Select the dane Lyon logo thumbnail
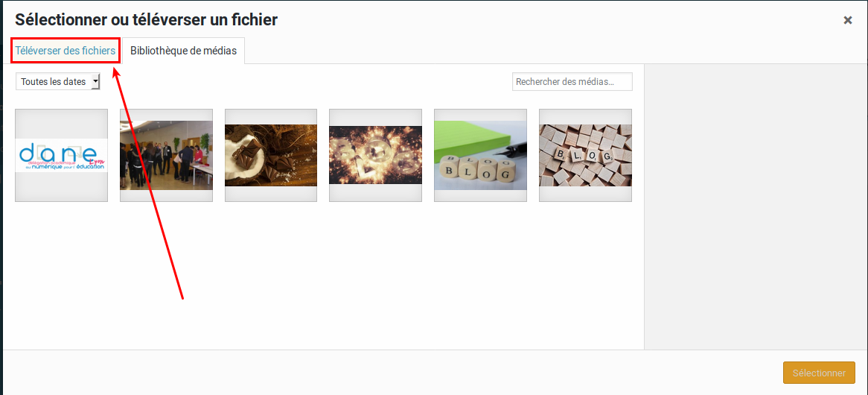 [x=62, y=155]
